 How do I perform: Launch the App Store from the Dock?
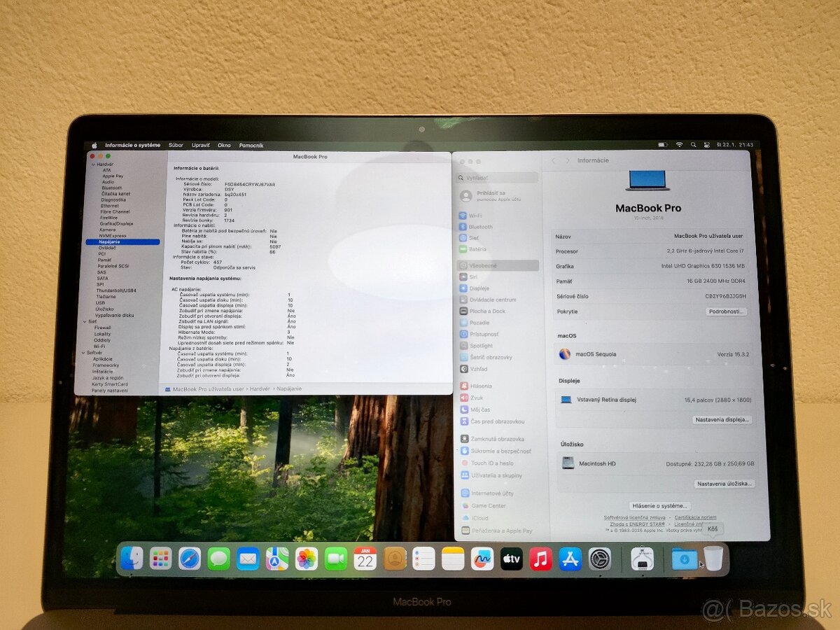(570, 560)
